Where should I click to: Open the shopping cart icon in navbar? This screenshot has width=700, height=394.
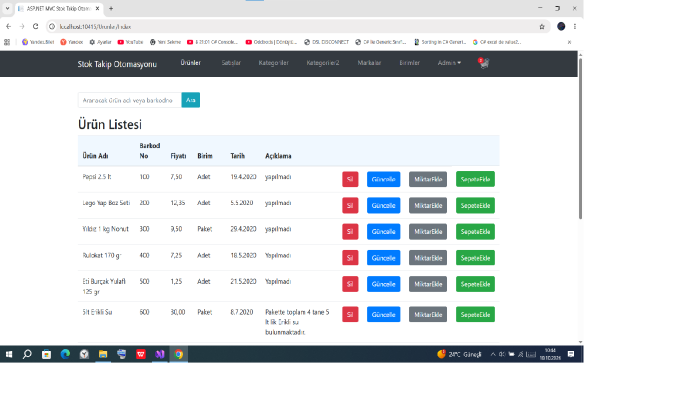(484, 63)
